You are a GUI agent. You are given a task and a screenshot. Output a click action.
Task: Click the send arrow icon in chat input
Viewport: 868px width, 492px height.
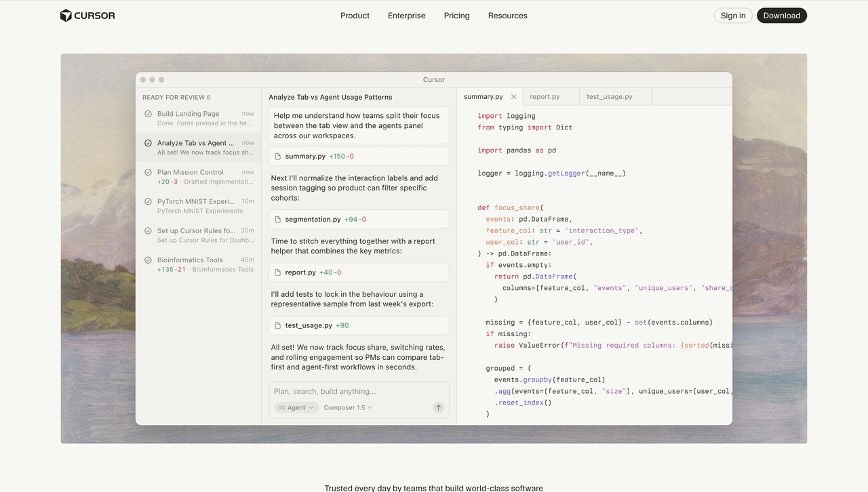(x=438, y=407)
